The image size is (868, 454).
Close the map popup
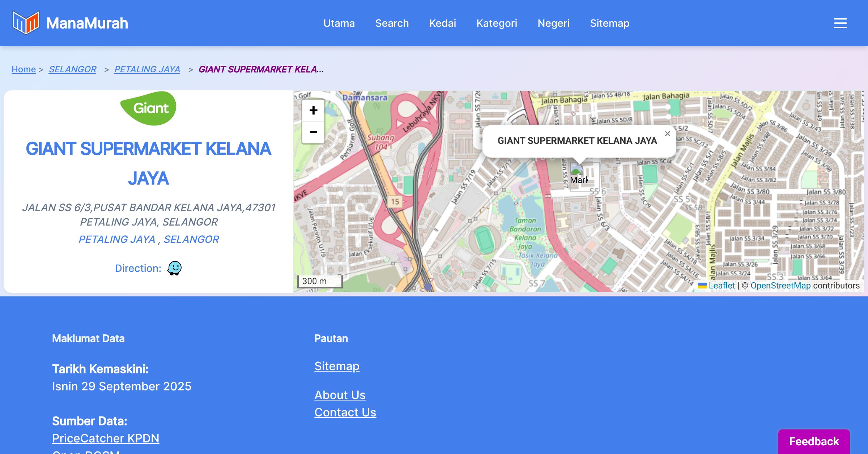click(667, 134)
